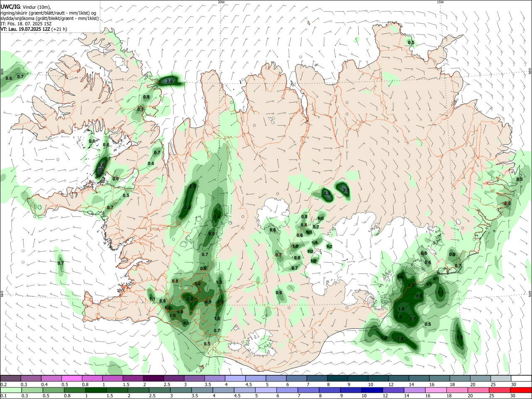Click the 1.7 precipitation value on the map

[413, 319]
